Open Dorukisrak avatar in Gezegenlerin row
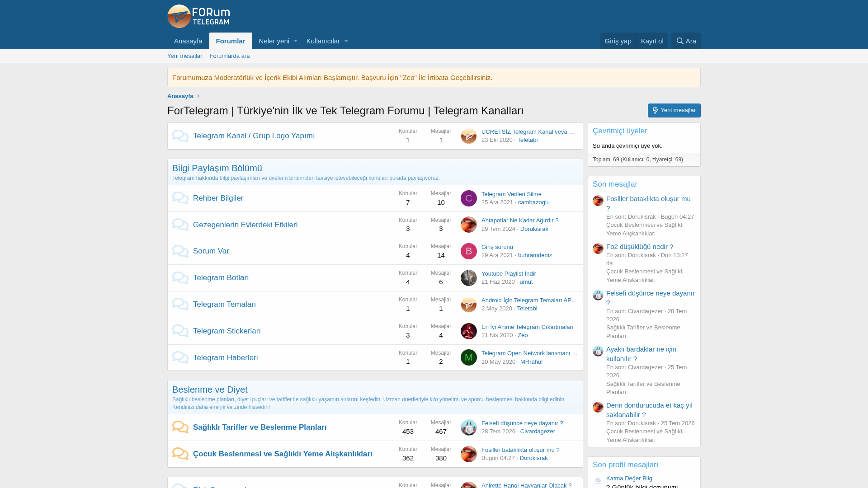Screen dimensions: 868x488 [x=469, y=225]
